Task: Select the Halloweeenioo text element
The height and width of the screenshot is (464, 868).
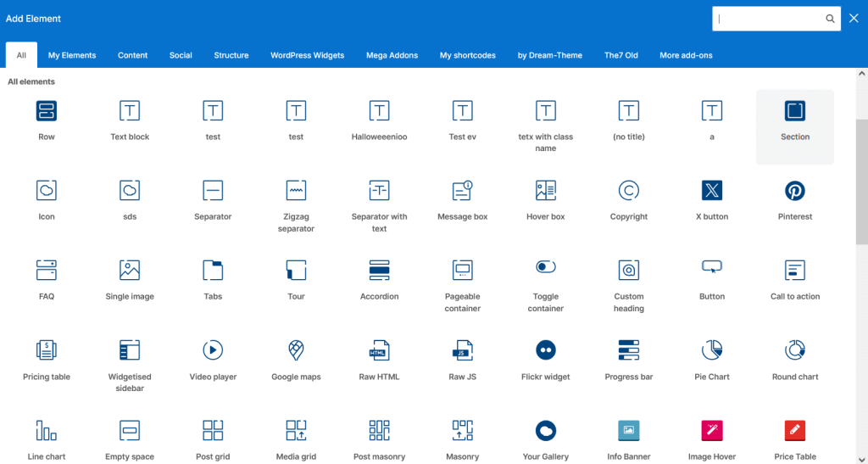Action: pyautogui.click(x=379, y=120)
